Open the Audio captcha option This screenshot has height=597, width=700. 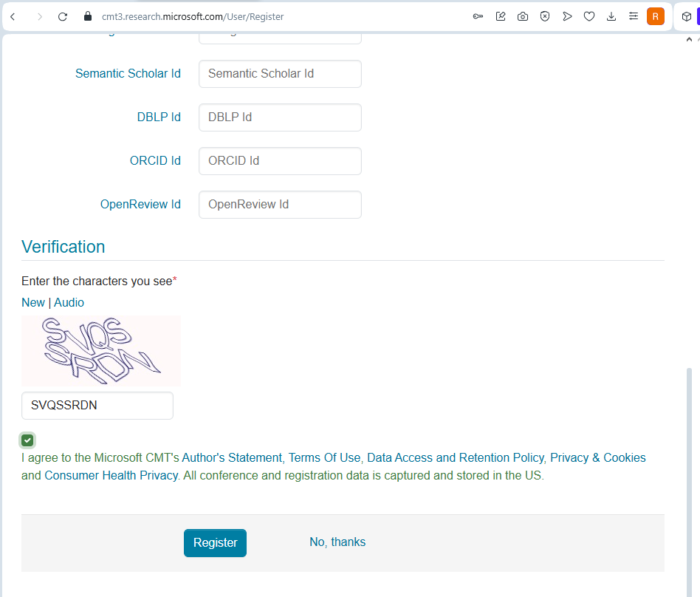click(x=69, y=302)
